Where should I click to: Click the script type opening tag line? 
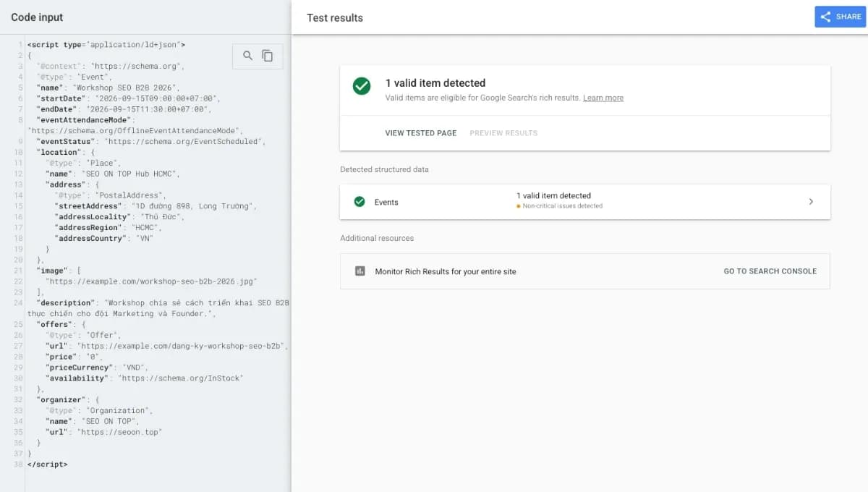[x=106, y=45]
